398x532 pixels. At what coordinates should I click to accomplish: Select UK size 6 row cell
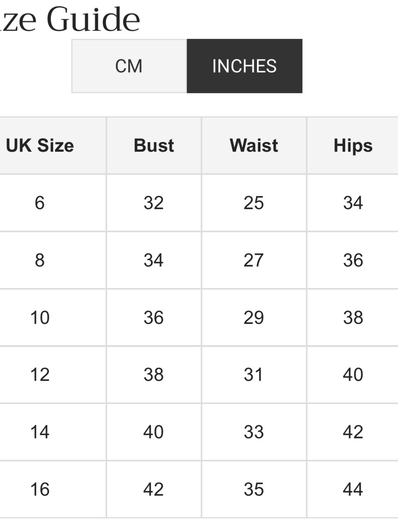(x=40, y=203)
